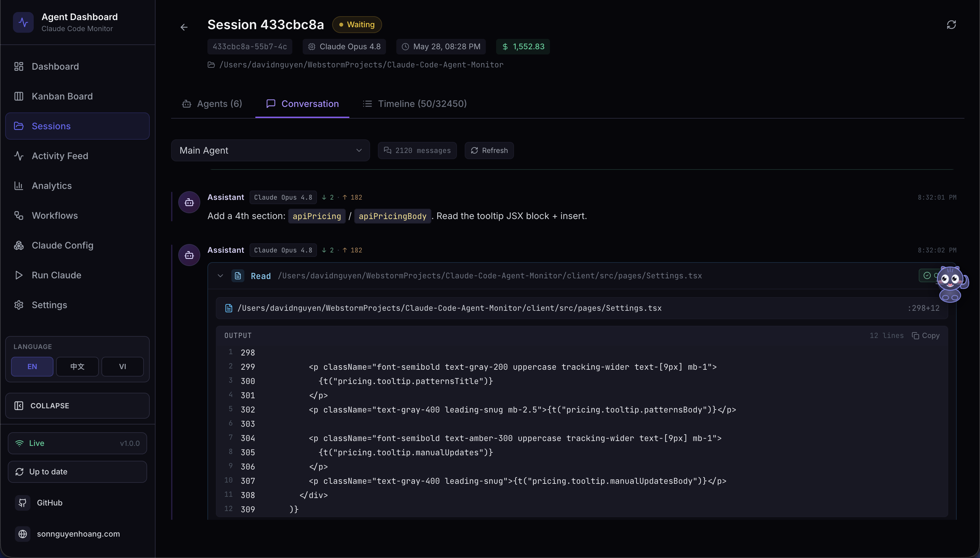Click the Refresh conversation button
Viewport: 980px width, 558px height.
(x=489, y=151)
